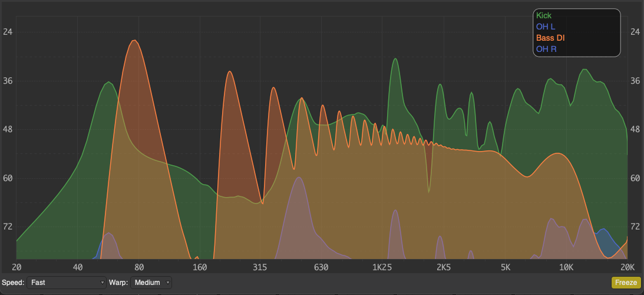Click the Bass DI peak near 80 Hz
The image size is (644, 295).
[134, 40]
